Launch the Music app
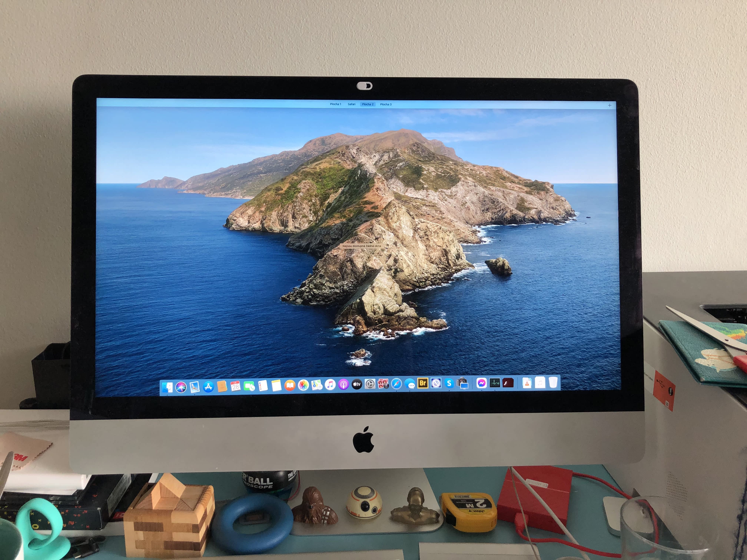 [330, 384]
